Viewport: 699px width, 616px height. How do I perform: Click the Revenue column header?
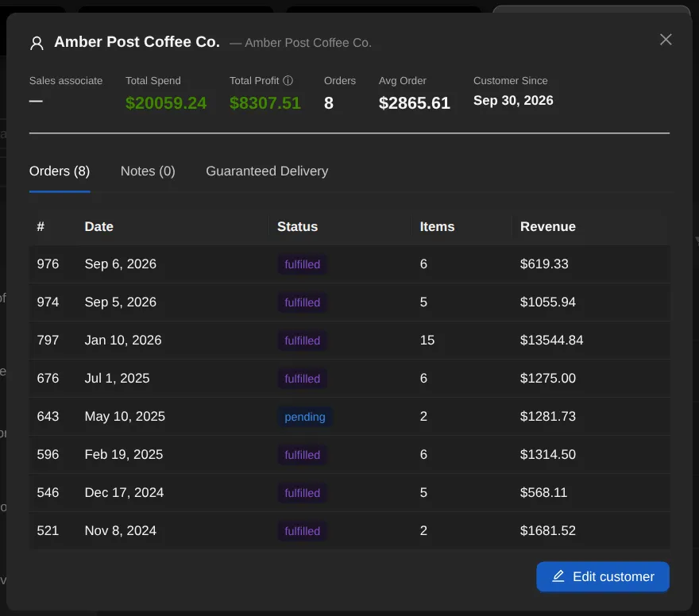(x=548, y=227)
